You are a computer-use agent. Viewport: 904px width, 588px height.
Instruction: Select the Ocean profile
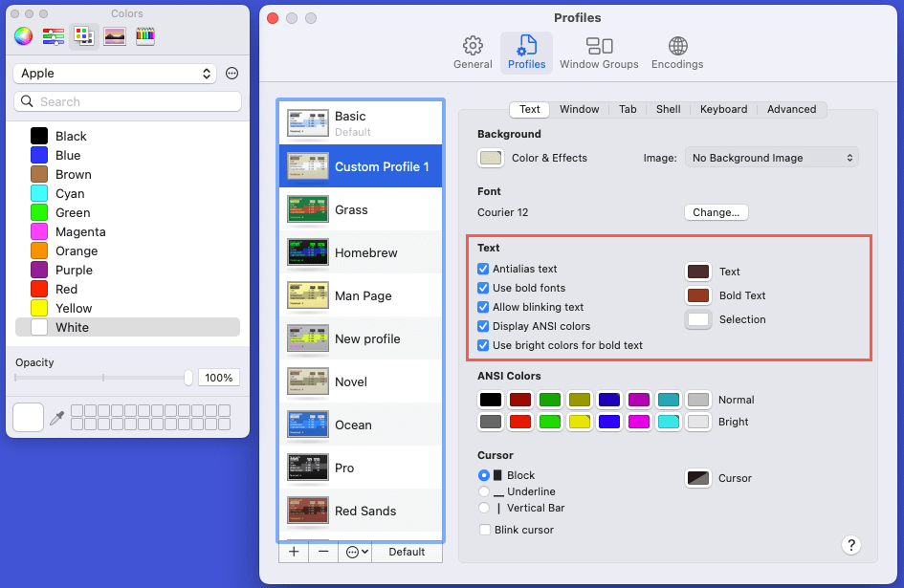(x=361, y=425)
